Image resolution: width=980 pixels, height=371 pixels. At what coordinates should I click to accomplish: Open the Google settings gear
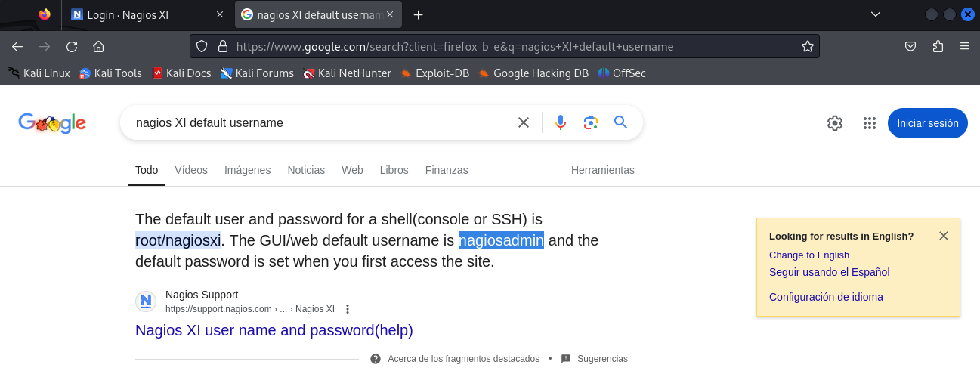click(834, 123)
